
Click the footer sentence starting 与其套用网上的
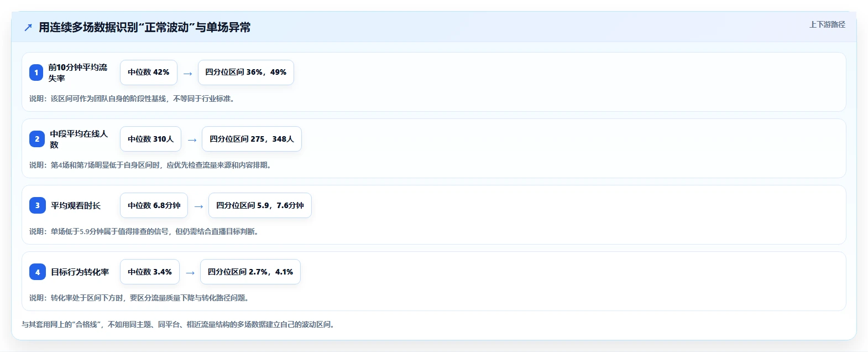click(x=179, y=324)
